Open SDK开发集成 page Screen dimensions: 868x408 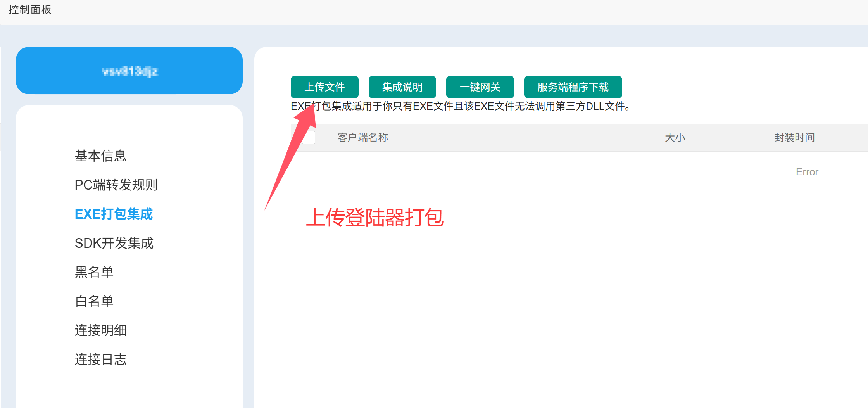click(x=114, y=243)
